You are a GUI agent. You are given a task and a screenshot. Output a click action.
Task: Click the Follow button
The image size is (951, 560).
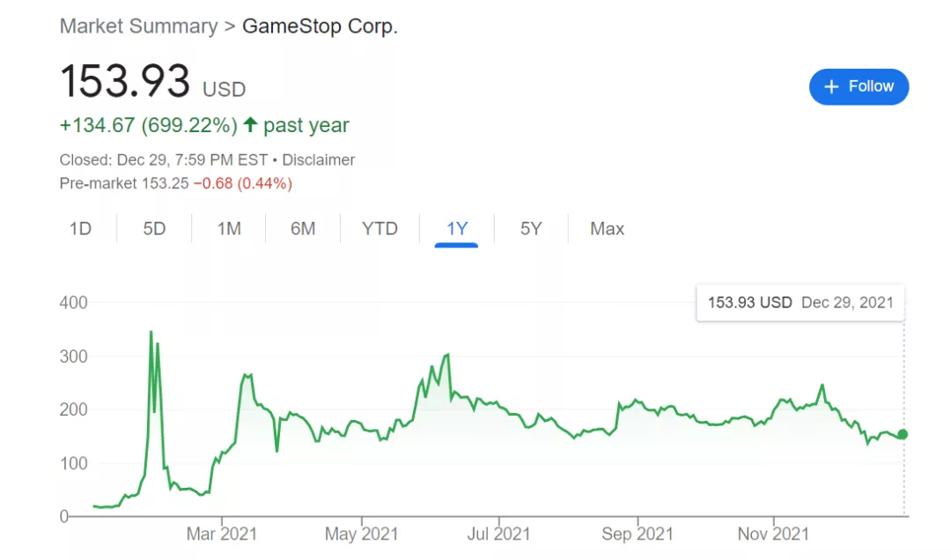coord(859,86)
